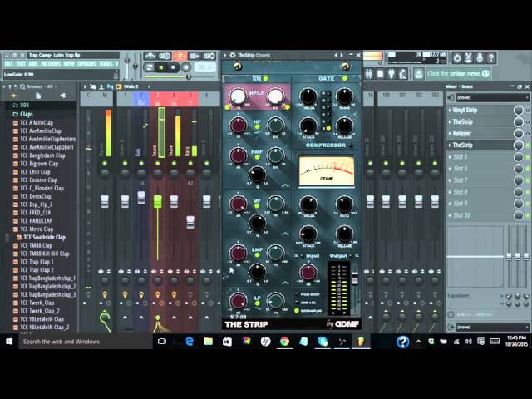
Task: Open the VIEW menu
Action: [69, 64]
